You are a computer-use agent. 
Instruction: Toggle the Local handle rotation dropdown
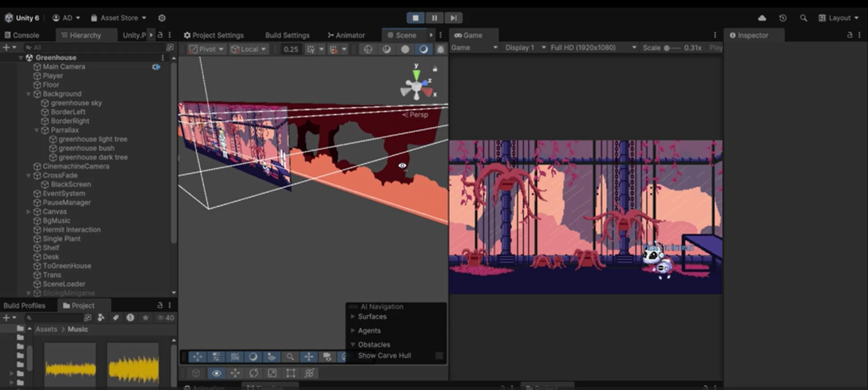[x=249, y=49]
